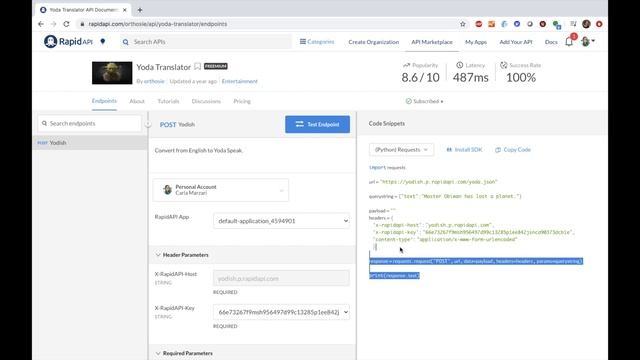Click the RapidAPI logo
The height and width of the screenshot is (360, 640).
[68, 42]
